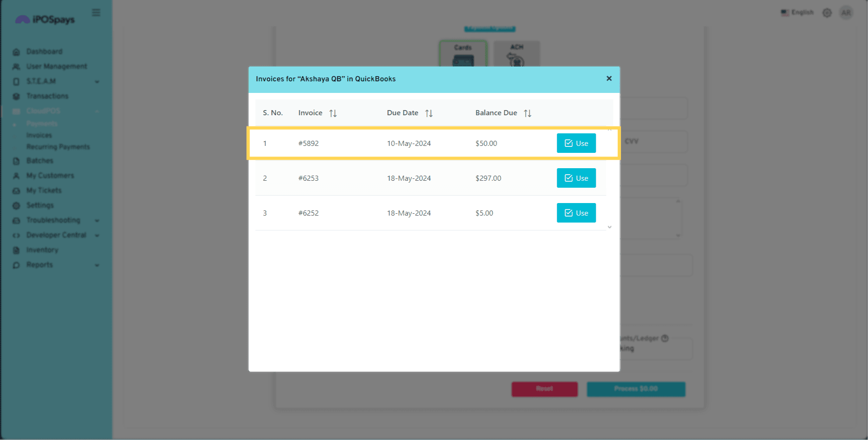The image size is (868, 440).
Task: Expand the Troubleshooting sidebar section
Action: pyautogui.click(x=56, y=220)
